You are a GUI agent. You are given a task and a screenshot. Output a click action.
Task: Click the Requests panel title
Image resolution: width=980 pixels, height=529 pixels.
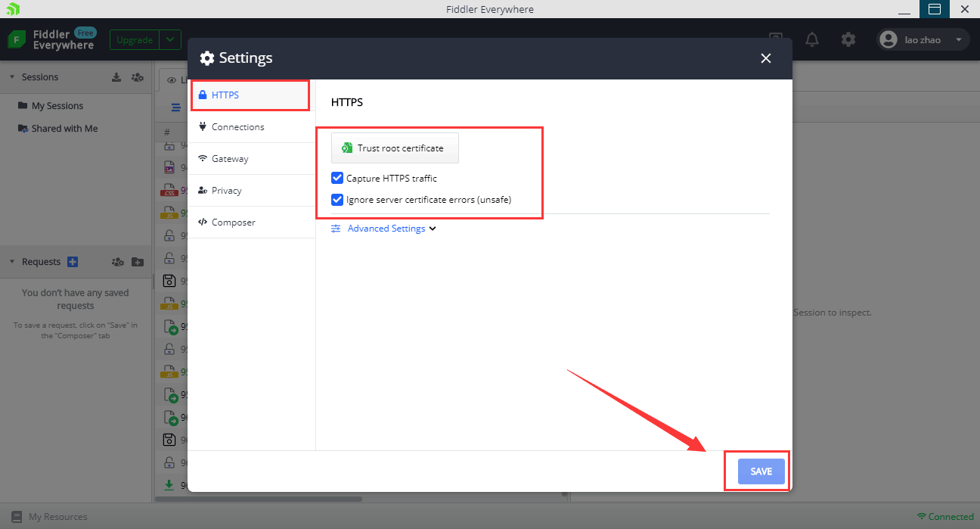pyautogui.click(x=41, y=262)
